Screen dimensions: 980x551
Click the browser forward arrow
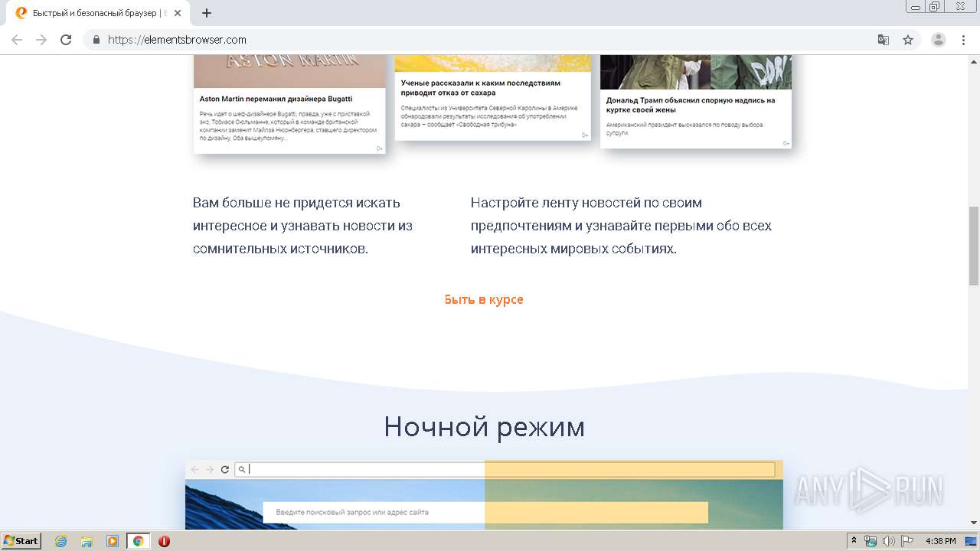(x=41, y=40)
